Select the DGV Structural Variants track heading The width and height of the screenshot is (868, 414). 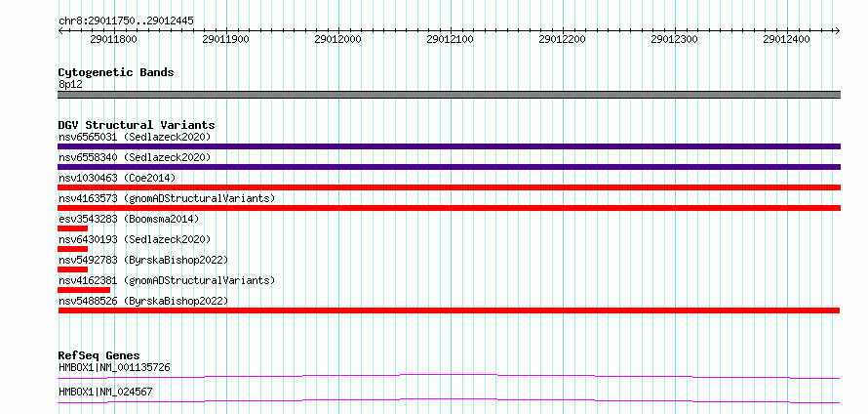(137, 125)
